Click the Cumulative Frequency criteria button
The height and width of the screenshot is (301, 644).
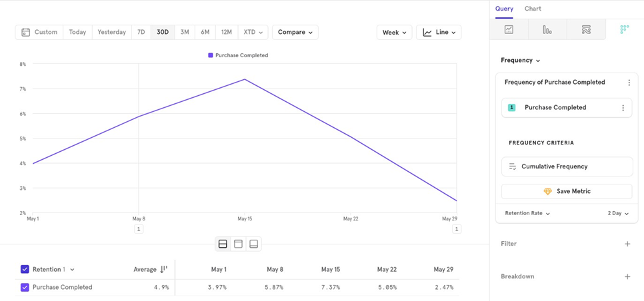coord(567,166)
